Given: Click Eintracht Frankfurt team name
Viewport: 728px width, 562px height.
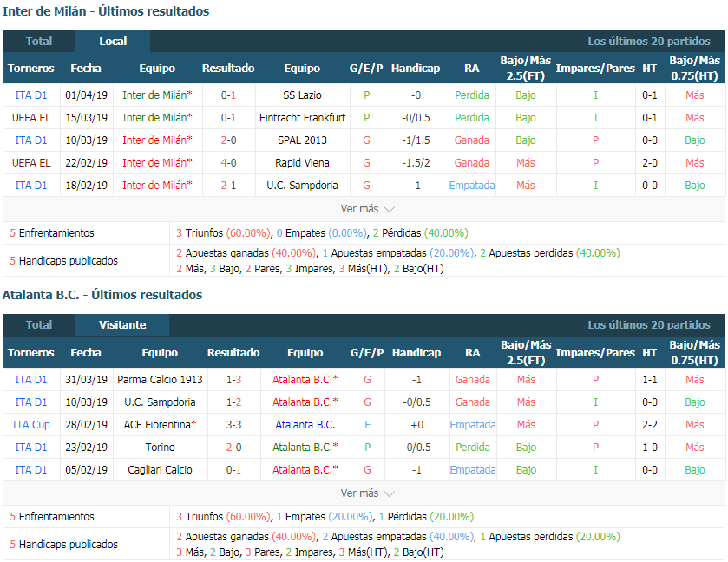Looking at the screenshot, I should (x=302, y=118).
